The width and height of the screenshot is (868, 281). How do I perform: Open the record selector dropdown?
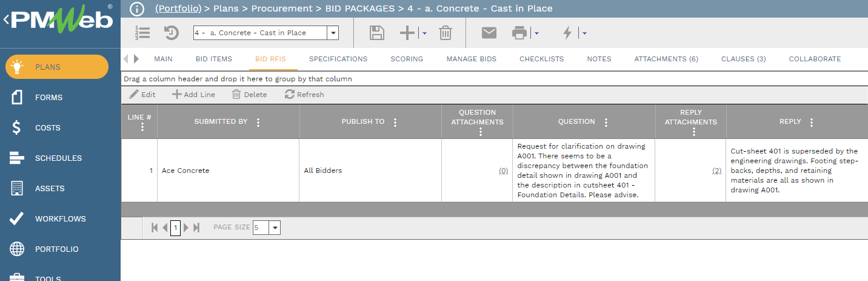coord(332,33)
